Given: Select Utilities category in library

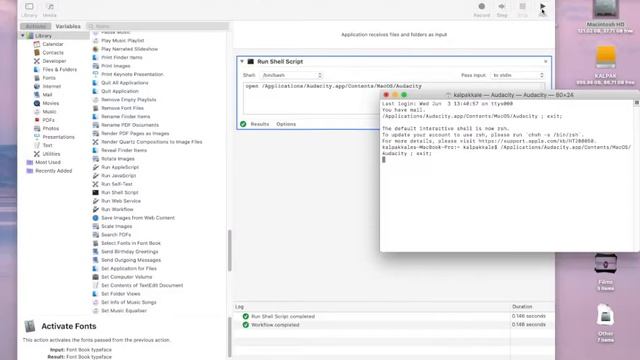Looking at the screenshot, I should tap(51, 154).
